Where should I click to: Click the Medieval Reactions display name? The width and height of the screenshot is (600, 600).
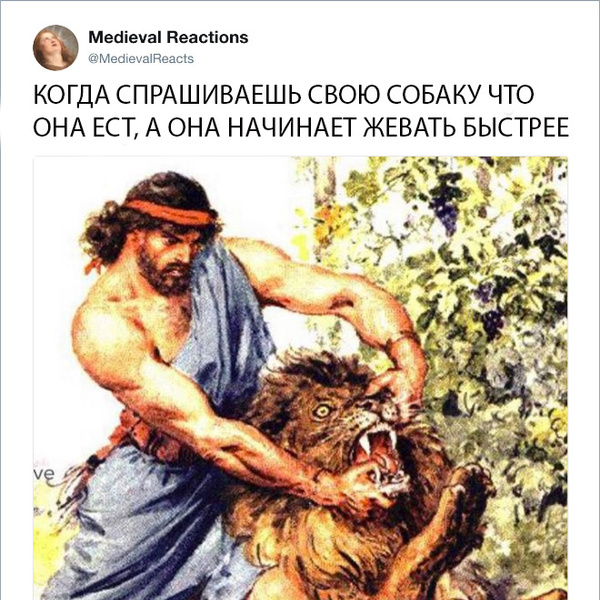coord(168,38)
